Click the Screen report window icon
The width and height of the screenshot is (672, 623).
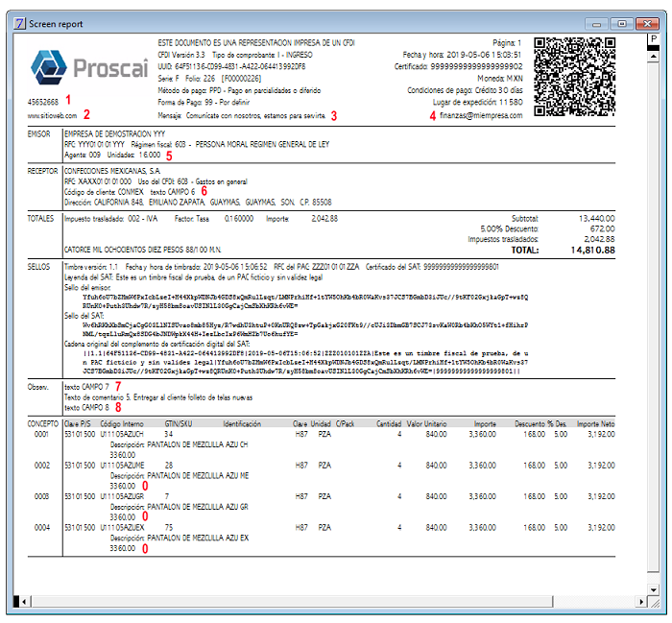coord(20,24)
